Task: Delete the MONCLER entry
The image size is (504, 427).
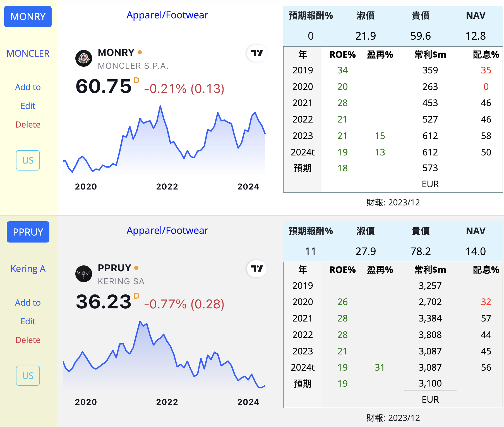Action: 28,124
